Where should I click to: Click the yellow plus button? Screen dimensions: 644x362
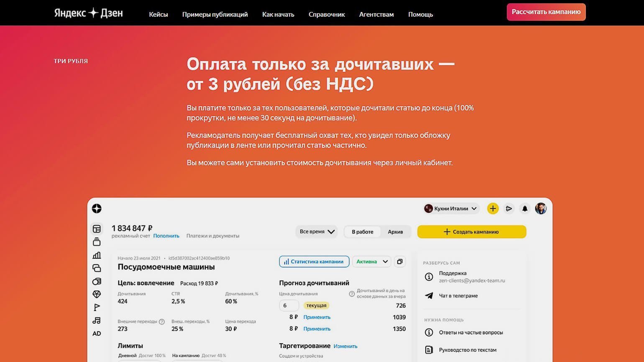click(x=493, y=208)
